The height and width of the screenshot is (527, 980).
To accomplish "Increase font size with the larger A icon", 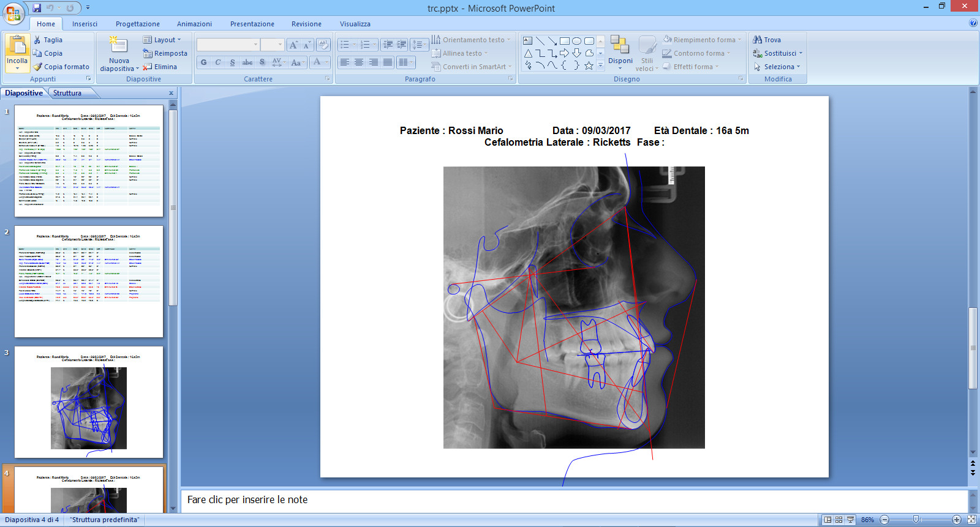I will pyautogui.click(x=293, y=45).
